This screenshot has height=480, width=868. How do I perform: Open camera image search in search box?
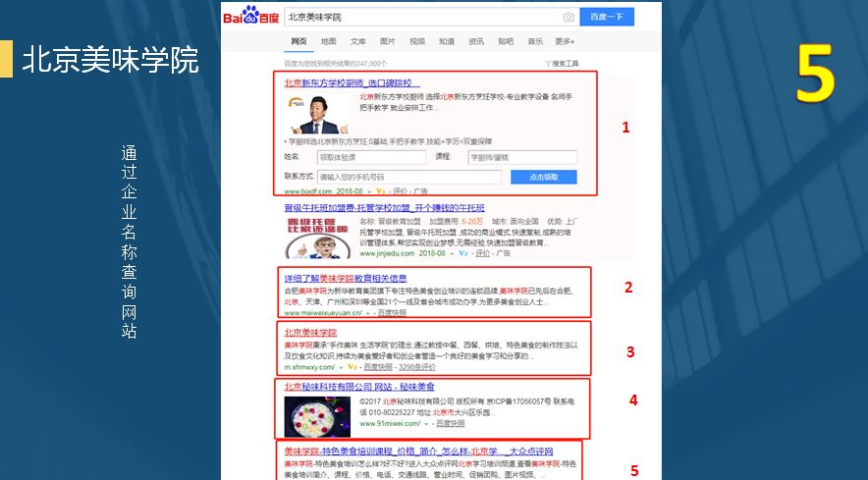[x=569, y=17]
